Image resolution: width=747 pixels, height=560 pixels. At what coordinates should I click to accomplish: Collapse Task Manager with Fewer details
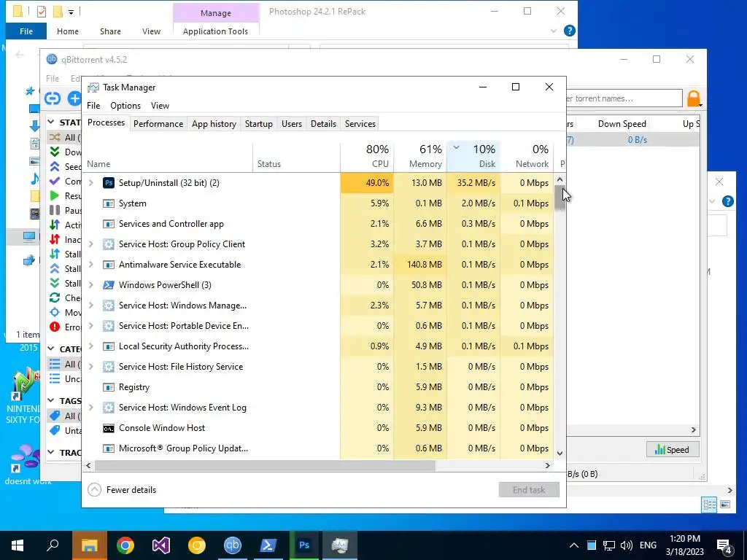tap(123, 490)
